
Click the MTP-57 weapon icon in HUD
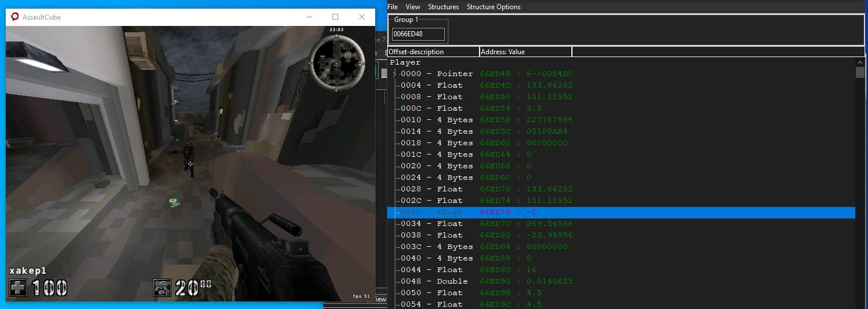[x=162, y=288]
